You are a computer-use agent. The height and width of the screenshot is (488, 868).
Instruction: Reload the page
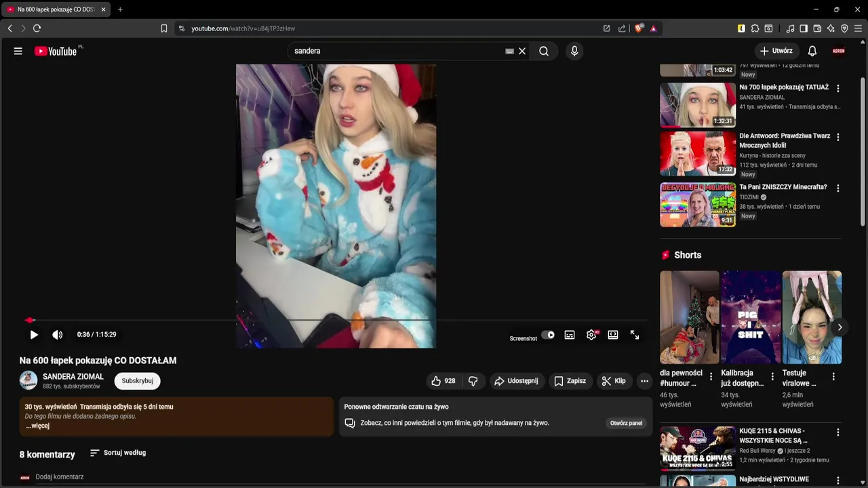[x=37, y=28]
